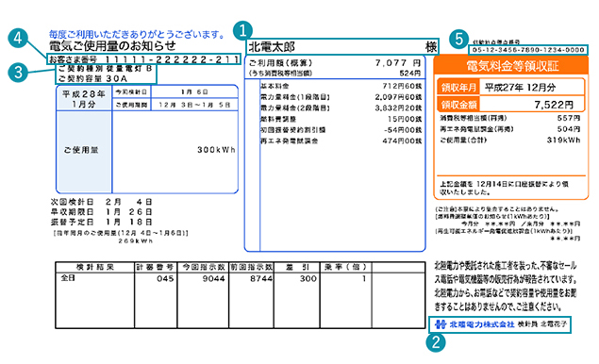Click the ご利用額（概算） label

[x=281, y=63]
